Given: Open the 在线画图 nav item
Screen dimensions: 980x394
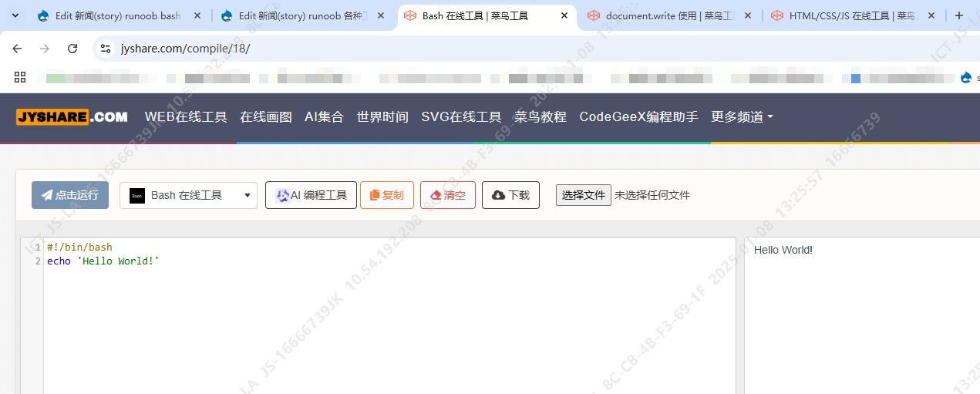Looking at the screenshot, I should (x=266, y=116).
